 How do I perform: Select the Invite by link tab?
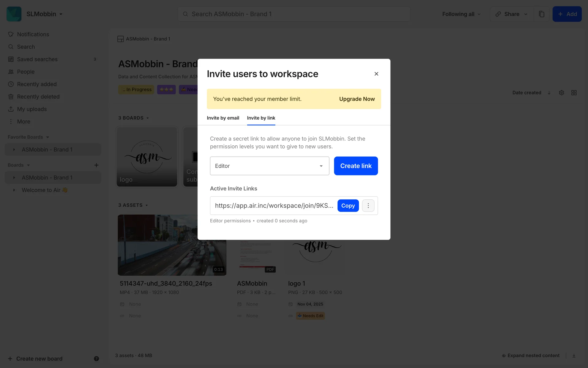(x=261, y=118)
